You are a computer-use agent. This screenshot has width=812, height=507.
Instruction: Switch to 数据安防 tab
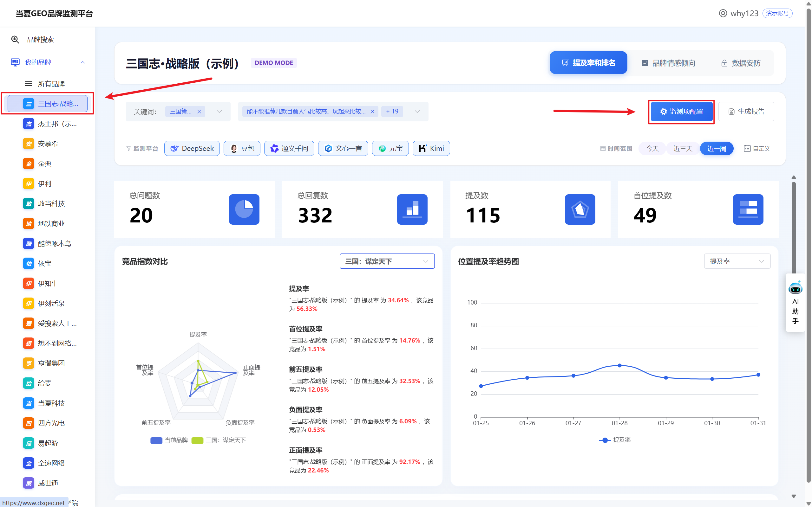(x=741, y=63)
